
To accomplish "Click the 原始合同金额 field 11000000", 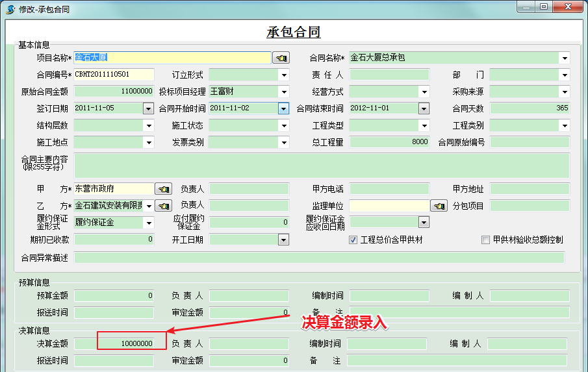I will coord(114,92).
